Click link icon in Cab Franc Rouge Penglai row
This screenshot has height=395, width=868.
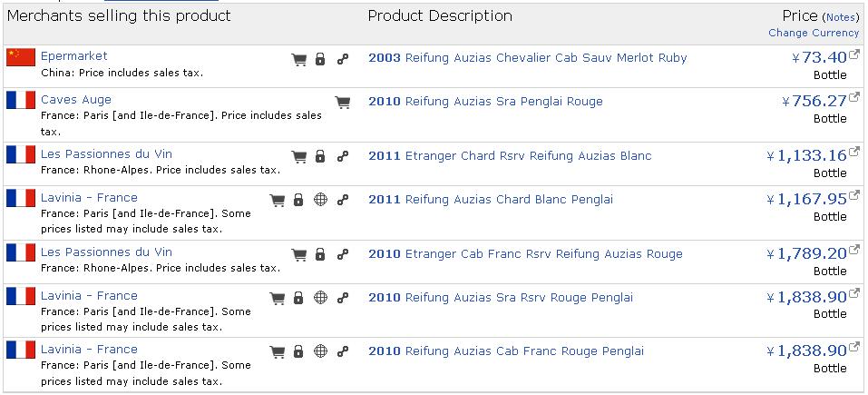pyautogui.click(x=342, y=351)
